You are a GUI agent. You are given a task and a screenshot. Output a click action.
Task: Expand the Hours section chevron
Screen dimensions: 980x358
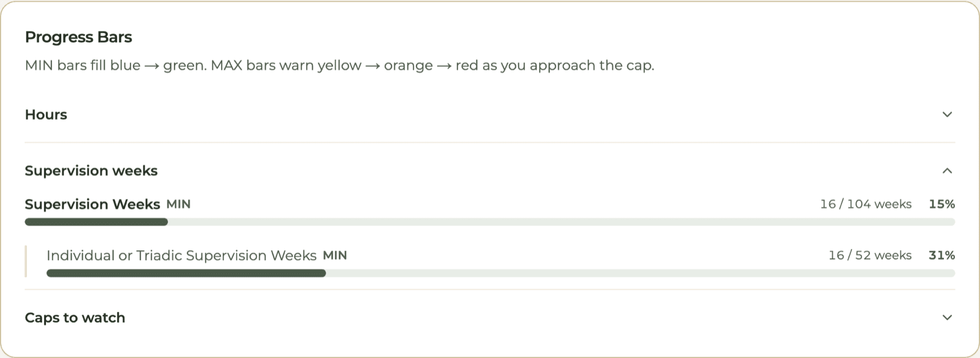[947, 114]
